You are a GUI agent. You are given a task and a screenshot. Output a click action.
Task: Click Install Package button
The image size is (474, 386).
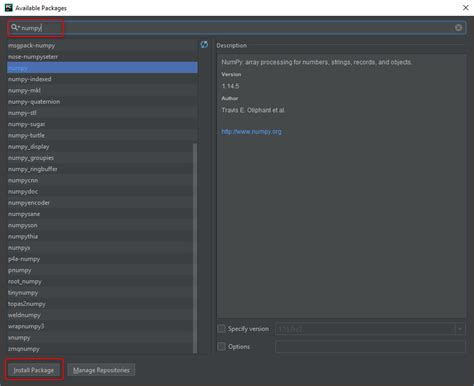click(34, 370)
